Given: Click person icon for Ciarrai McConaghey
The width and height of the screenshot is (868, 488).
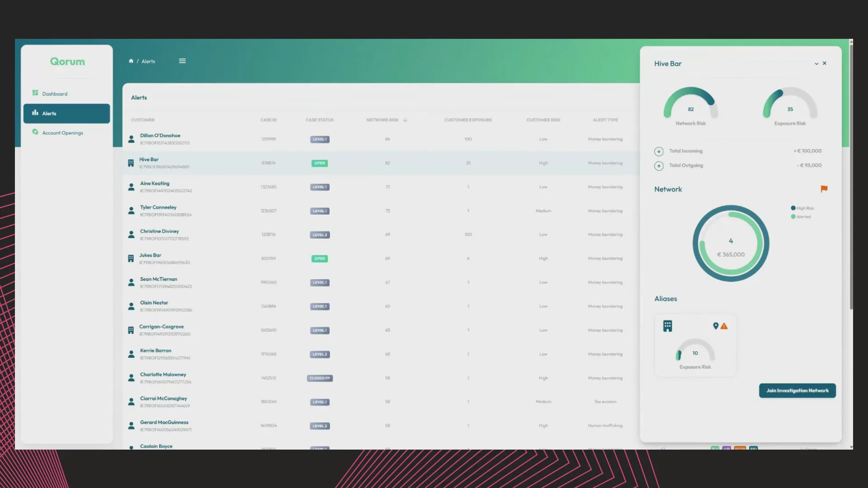Looking at the screenshot, I should pyautogui.click(x=131, y=402).
